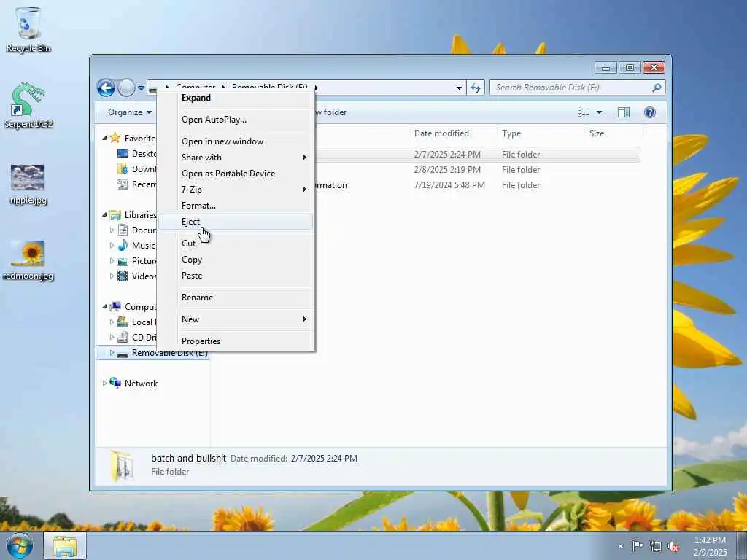Select the Videos library icon

pos(123,276)
